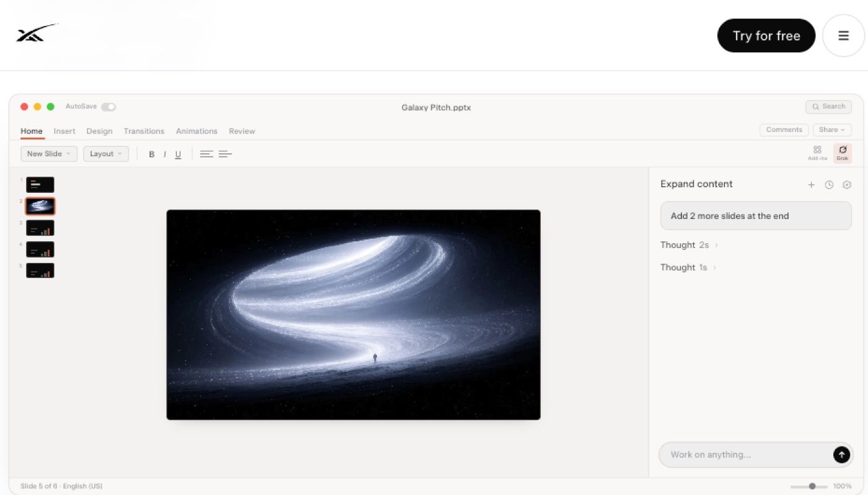Click the Expand content heading
The width and height of the screenshot is (868, 495).
pos(696,184)
